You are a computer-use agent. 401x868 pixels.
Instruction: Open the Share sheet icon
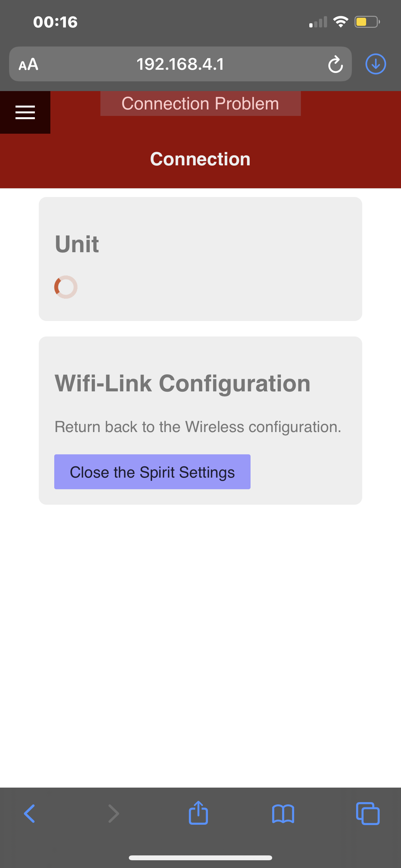198,813
